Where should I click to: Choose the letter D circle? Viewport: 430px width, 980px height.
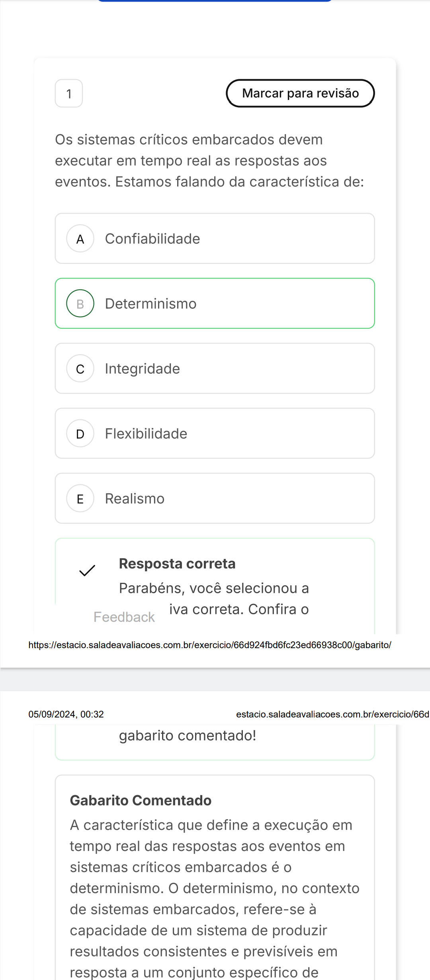coord(80,433)
